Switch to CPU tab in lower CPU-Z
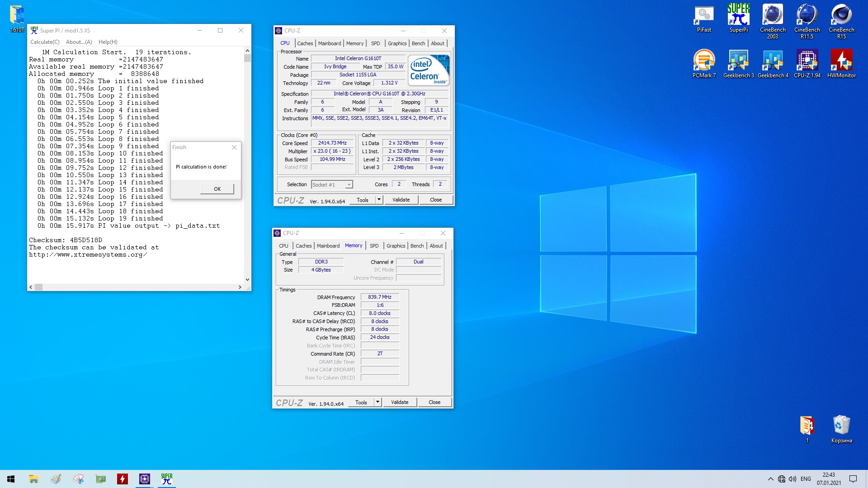This screenshot has width=868, height=488. (283, 246)
